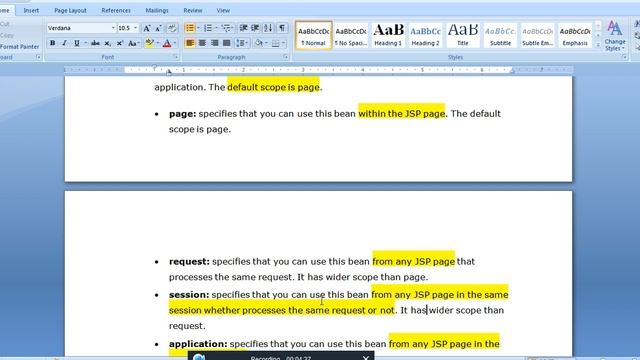Click the Line Spacing icon
The width and height of the screenshot is (640, 360).
coord(242,43)
